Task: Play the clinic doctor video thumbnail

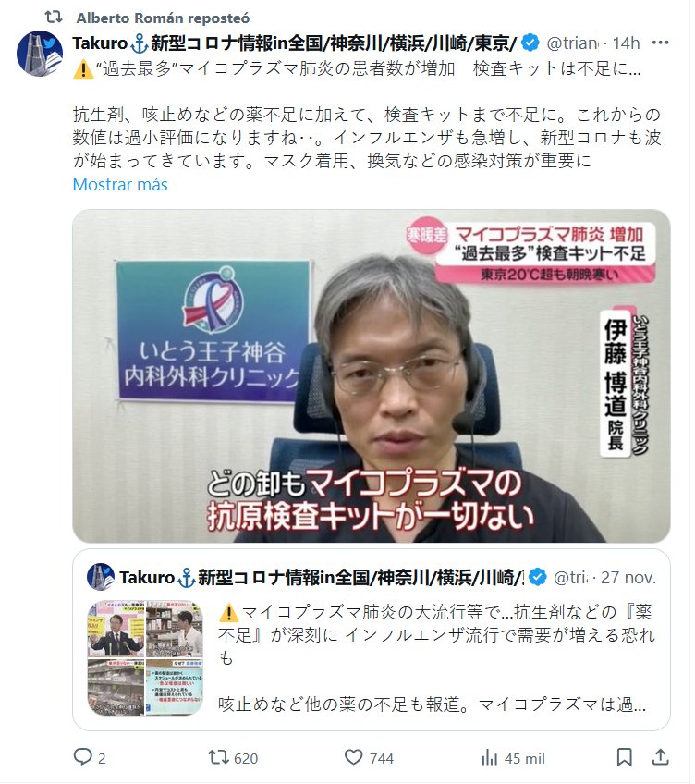Action: [x=371, y=376]
